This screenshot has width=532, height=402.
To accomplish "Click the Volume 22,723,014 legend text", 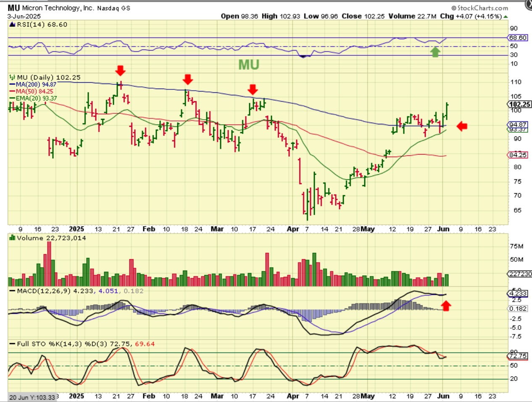I will 51,238.
